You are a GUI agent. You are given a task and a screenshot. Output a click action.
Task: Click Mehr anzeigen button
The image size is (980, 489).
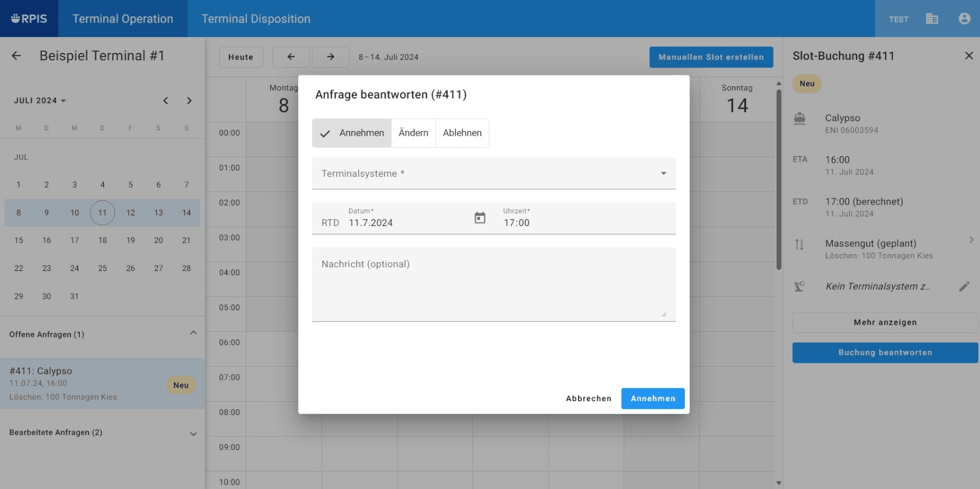(885, 322)
